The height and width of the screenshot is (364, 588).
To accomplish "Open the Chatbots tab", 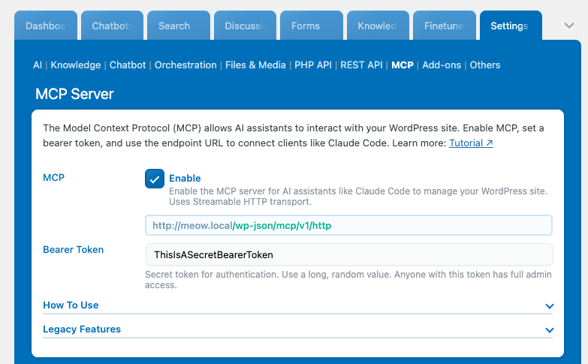I will (112, 26).
